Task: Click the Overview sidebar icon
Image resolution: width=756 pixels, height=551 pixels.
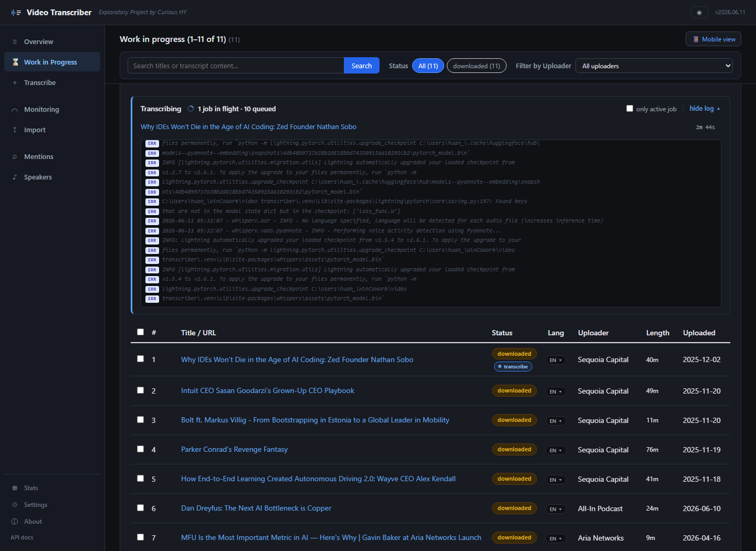Action: 15,41
